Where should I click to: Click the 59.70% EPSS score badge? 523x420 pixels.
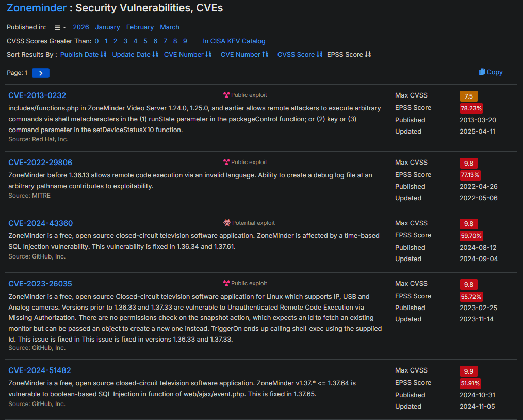click(471, 236)
